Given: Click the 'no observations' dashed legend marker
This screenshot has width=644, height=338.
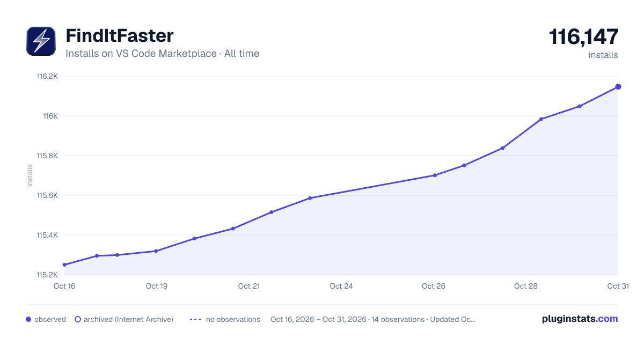Looking at the screenshot, I should 195,319.
